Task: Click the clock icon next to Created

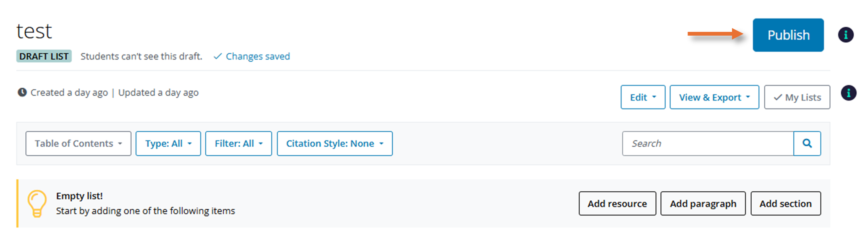Action: 22,92
